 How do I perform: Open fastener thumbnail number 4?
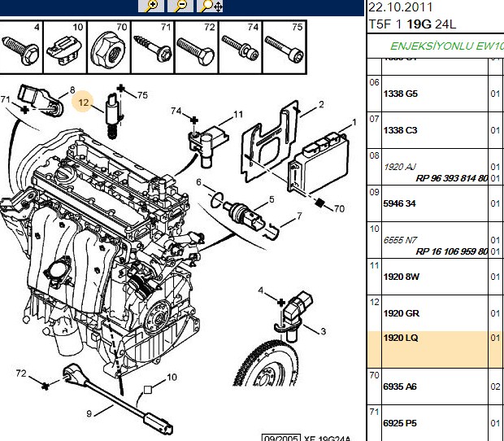pos(21,47)
